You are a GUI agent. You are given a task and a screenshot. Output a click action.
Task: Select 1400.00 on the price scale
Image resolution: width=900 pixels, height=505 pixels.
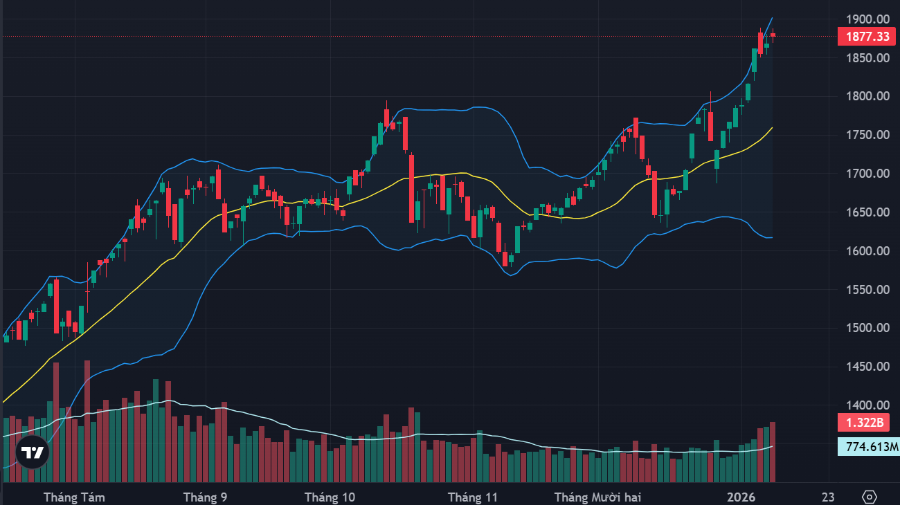coord(866,405)
